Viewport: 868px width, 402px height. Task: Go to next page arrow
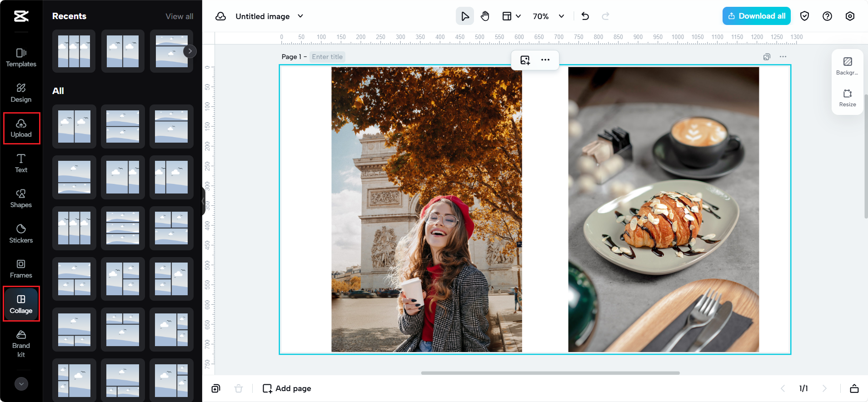pos(824,388)
